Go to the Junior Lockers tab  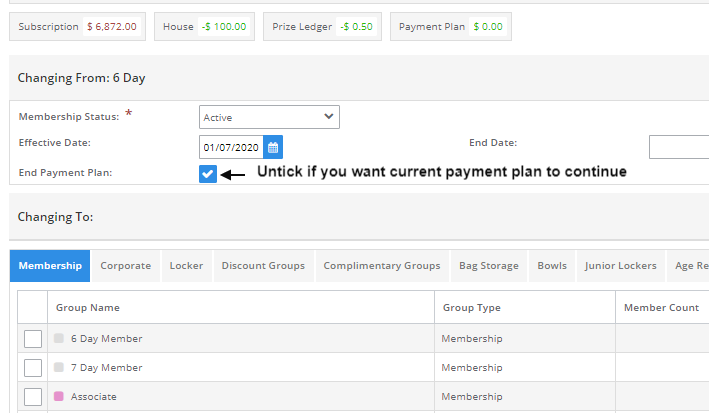click(x=620, y=266)
